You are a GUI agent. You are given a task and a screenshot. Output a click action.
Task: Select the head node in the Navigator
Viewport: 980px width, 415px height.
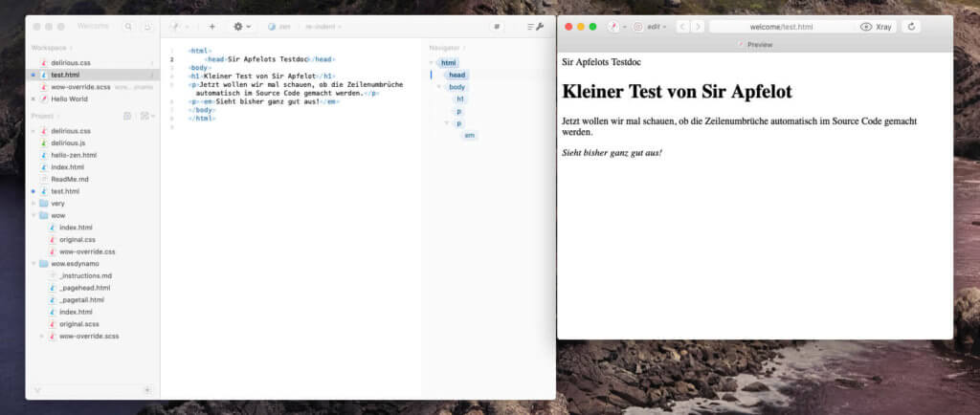pyautogui.click(x=457, y=75)
